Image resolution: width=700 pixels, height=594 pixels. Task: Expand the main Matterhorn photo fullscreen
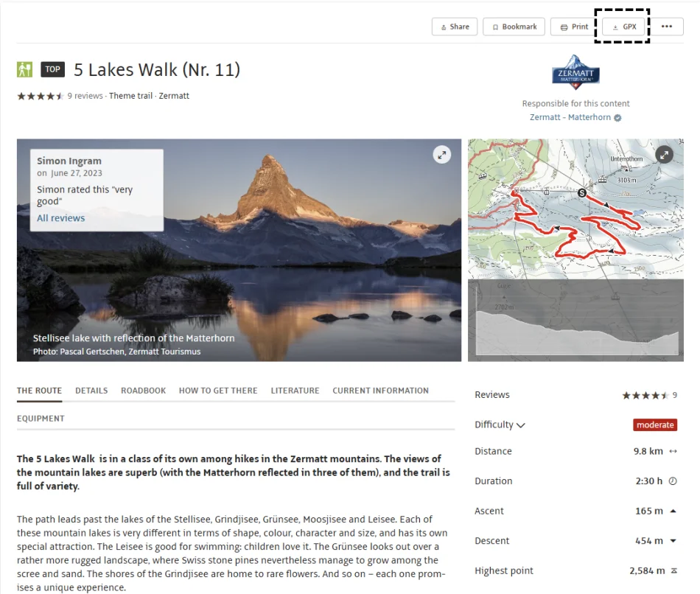[441, 155]
